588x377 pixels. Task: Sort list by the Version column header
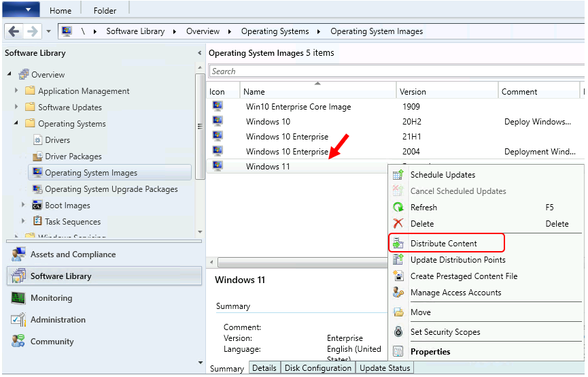pyautogui.click(x=447, y=92)
